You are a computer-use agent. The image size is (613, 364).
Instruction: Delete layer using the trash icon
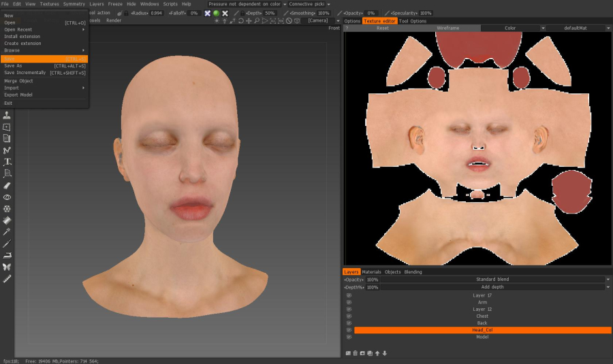pyautogui.click(x=355, y=353)
